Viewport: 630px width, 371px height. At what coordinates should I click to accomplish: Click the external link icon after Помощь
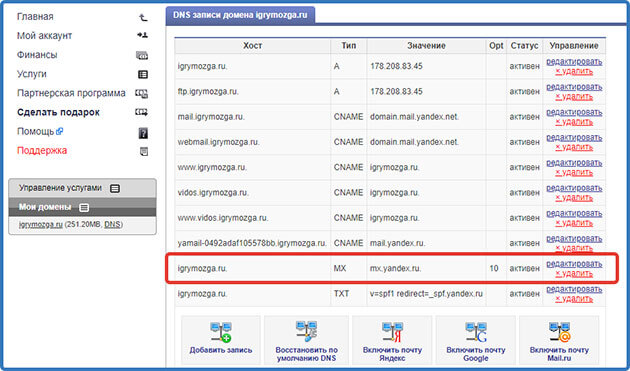[x=59, y=131]
